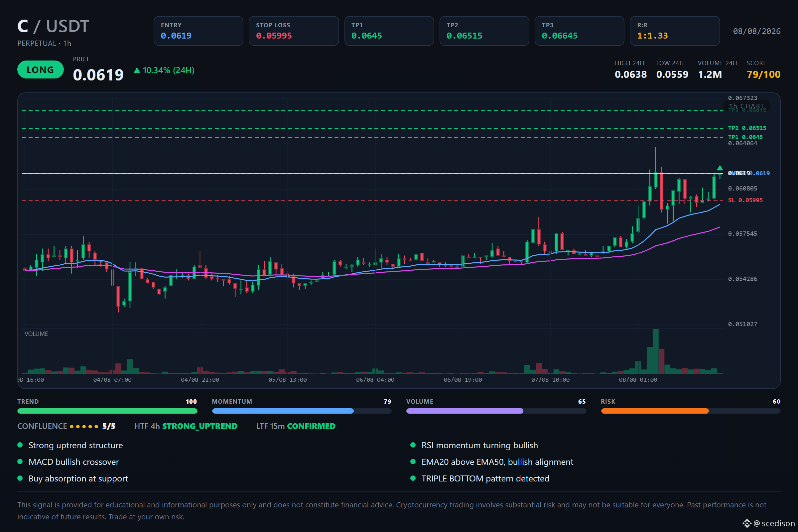The width and height of the screenshot is (798, 532).
Task: Click the TREND progress bar
Action: 107,411
